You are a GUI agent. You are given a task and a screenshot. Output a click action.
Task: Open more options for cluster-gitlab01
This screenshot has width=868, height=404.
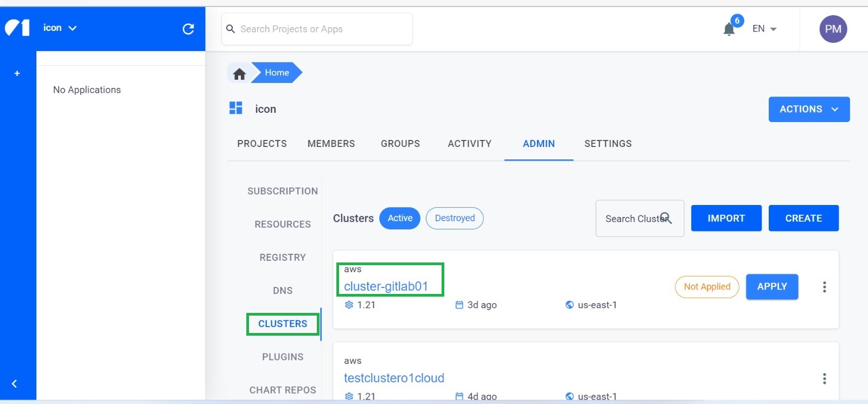[x=824, y=287]
